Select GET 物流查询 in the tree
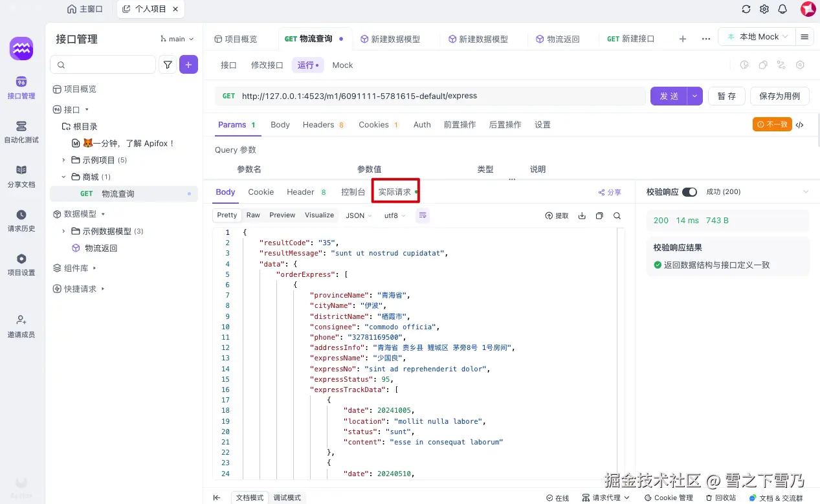The image size is (820, 504). (x=124, y=193)
